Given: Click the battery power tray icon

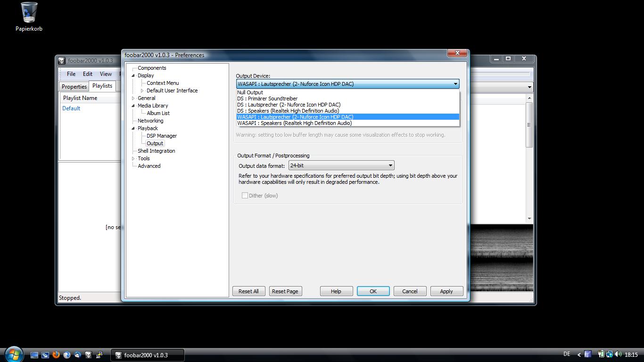Looking at the screenshot, I should (601, 354).
